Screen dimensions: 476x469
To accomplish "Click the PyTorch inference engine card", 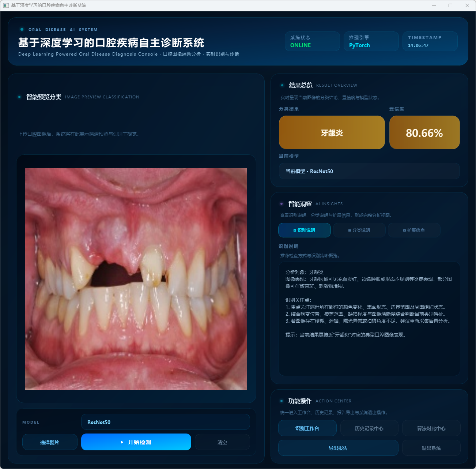I will [371, 41].
